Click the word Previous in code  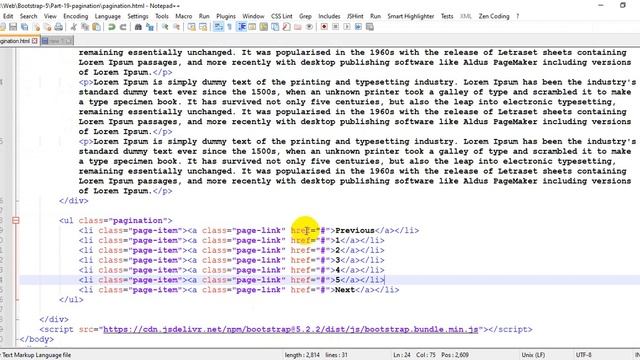(355, 230)
